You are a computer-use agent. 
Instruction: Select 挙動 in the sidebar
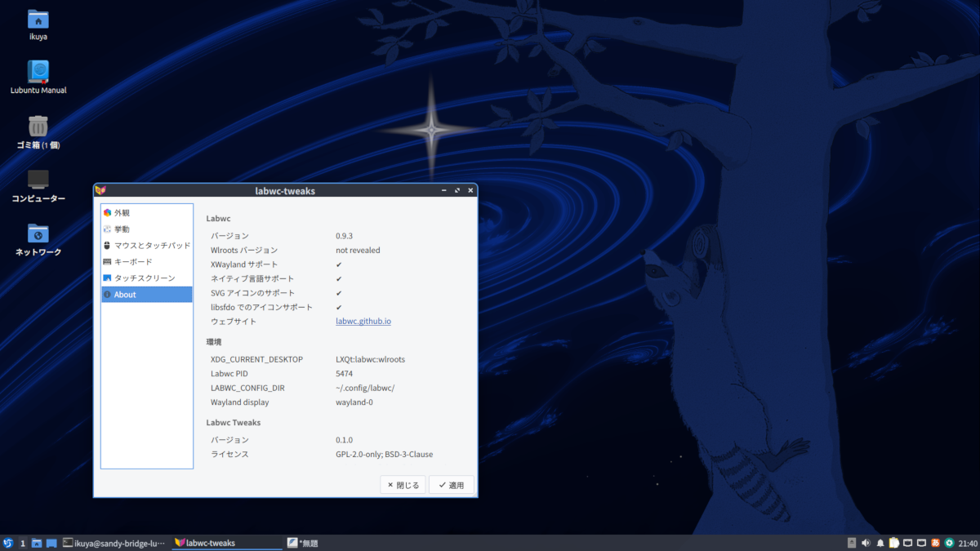(x=147, y=229)
